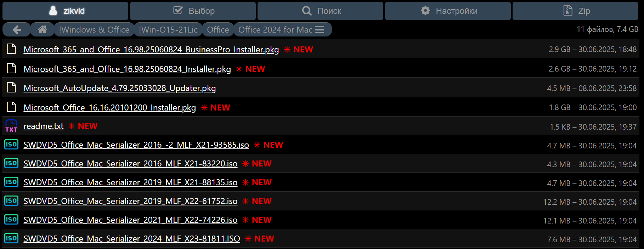Navigate to the Office breadcrumb folder
This screenshot has height=249, width=644.
tap(218, 30)
